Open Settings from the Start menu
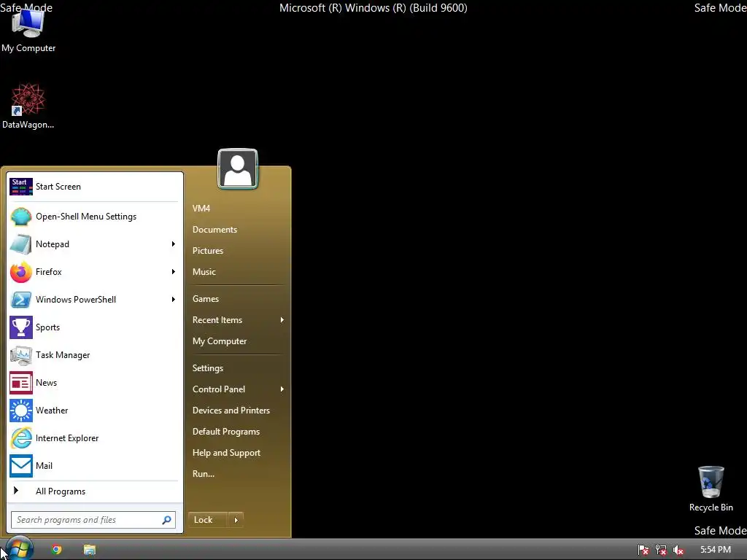The height and width of the screenshot is (560, 747). pyautogui.click(x=208, y=368)
